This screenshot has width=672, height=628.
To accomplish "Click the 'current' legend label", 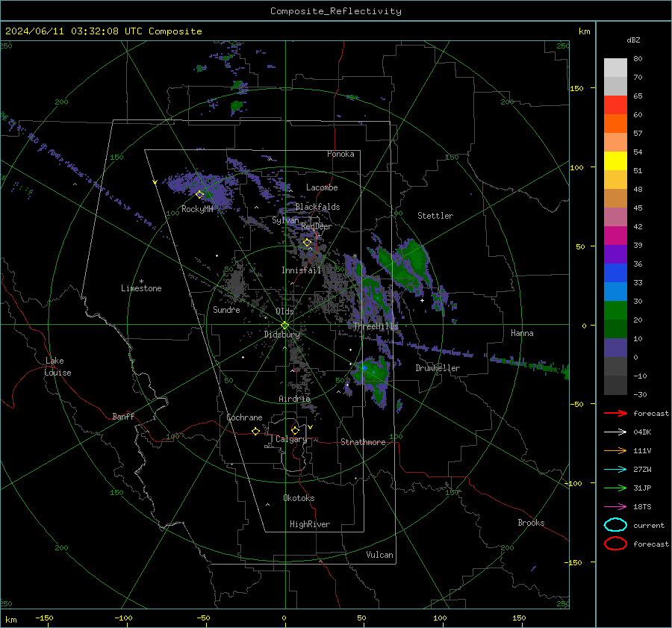I will pyautogui.click(x=649, y=525).
